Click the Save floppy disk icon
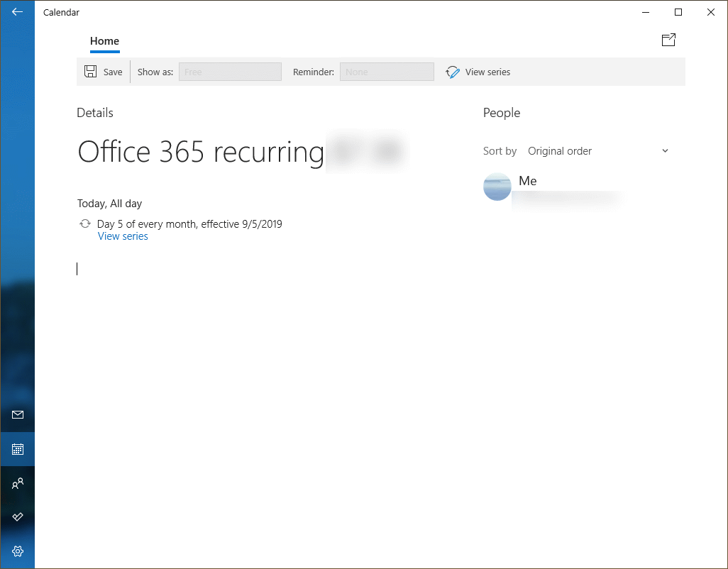The width and height of the screenshot is (728, 569). (91, 72)
